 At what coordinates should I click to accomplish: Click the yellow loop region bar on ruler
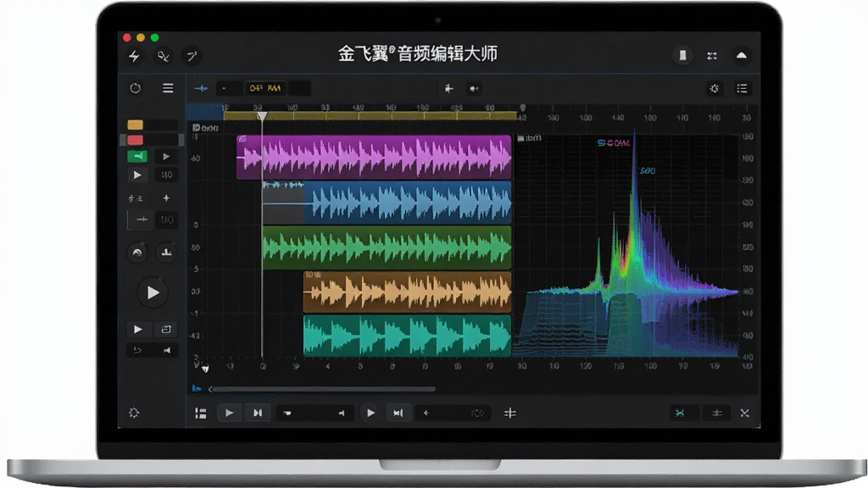(x=370, y=115)
